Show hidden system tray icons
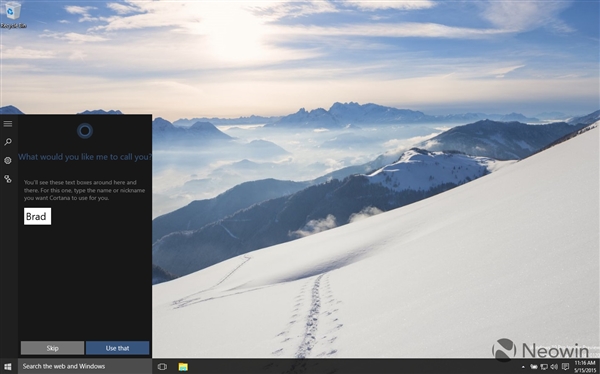 click(523, 367)
